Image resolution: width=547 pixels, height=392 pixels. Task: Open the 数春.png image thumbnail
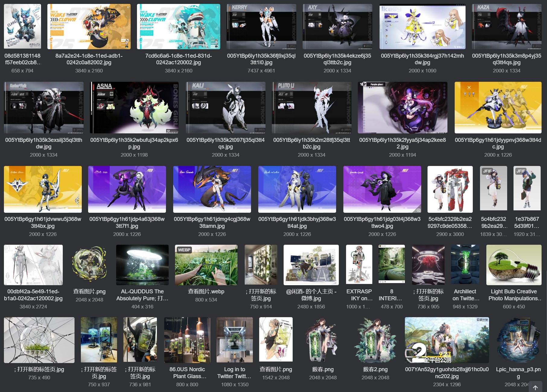tap(323, 340)
